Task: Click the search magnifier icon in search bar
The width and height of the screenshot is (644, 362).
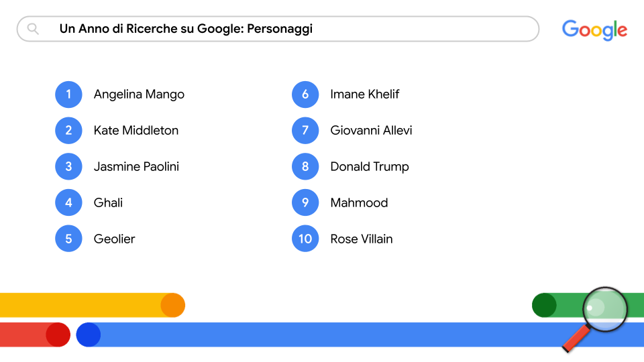Action: pos(33,29)
